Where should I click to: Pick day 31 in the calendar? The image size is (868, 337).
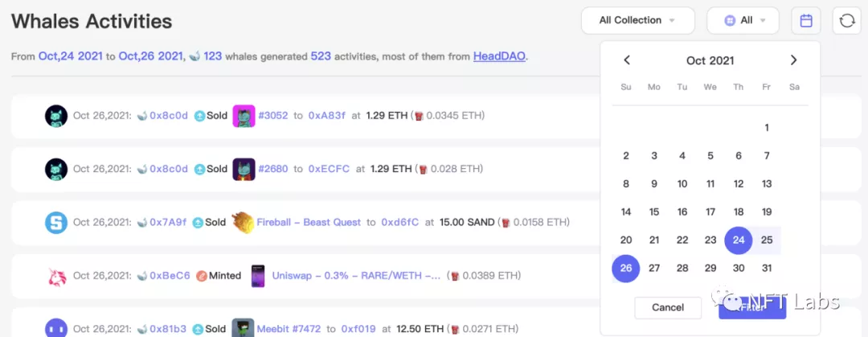[x=767, y=269]
